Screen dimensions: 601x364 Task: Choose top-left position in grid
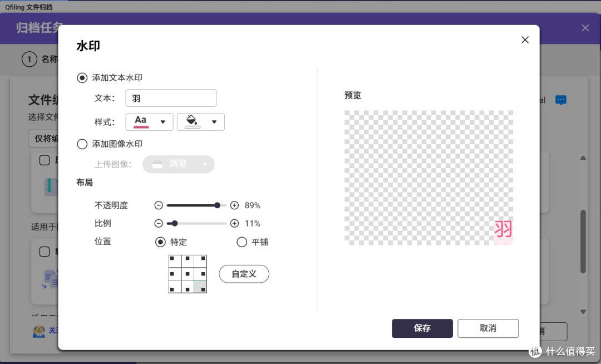[x=175, y=262]
